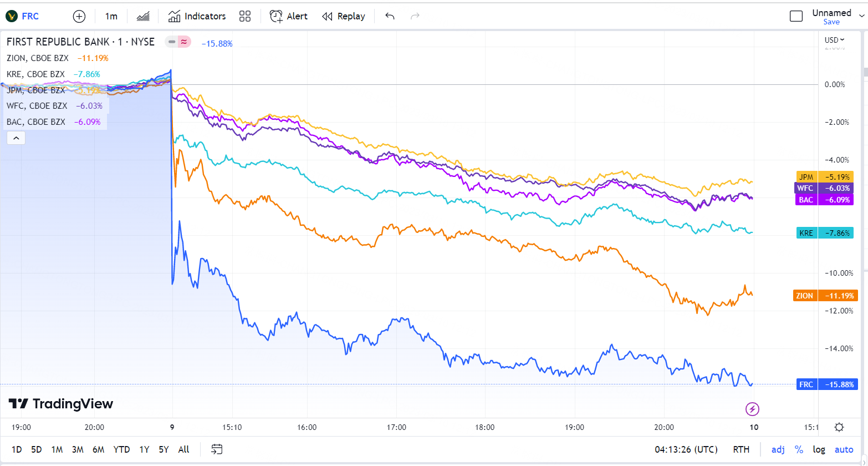Expand the Unnamed layout menu arrow
This screenshot has width=868, height=466.
click(861, 16)
